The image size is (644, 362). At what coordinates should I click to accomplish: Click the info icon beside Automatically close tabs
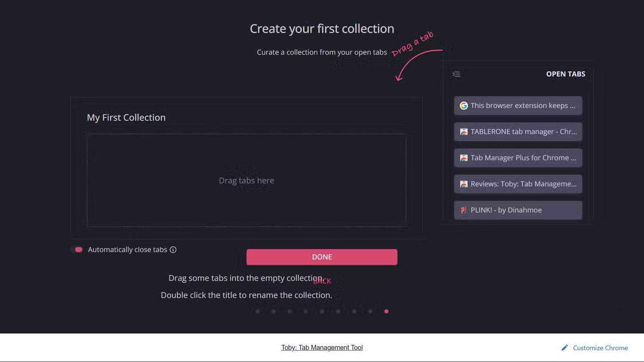(173, 250)
